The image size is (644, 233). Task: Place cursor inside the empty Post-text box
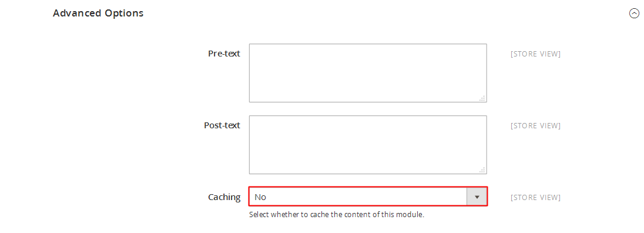pos(368,145)
